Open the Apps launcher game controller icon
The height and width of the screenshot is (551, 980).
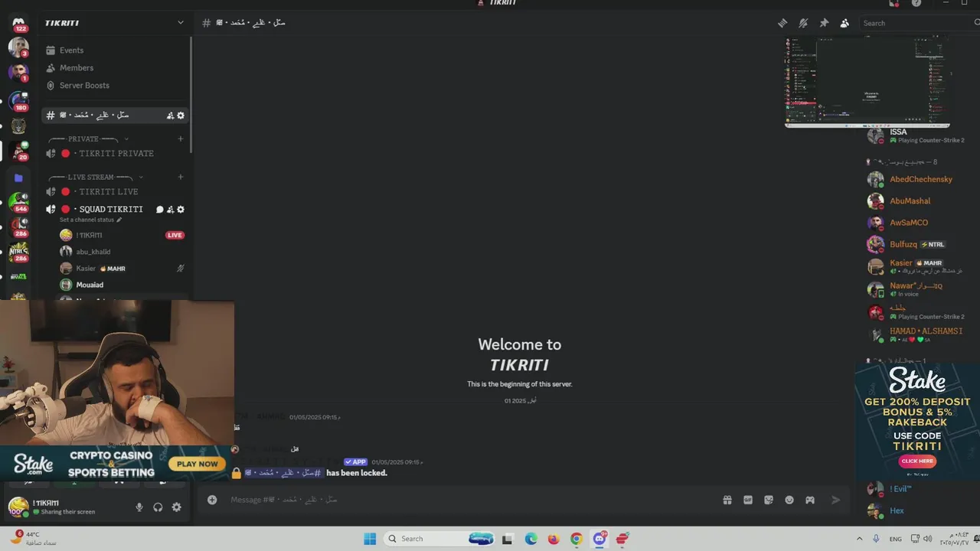(x=809, y=500)
